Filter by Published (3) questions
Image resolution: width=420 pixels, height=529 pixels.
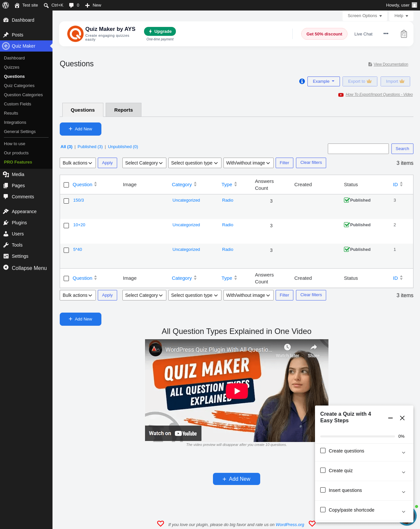click(x=90, y=147)
